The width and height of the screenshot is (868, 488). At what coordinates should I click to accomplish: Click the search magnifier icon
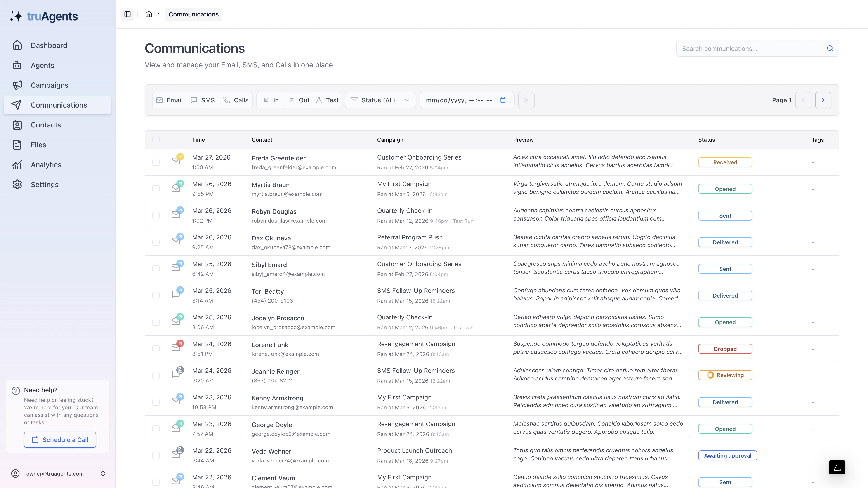coord(830,48)
